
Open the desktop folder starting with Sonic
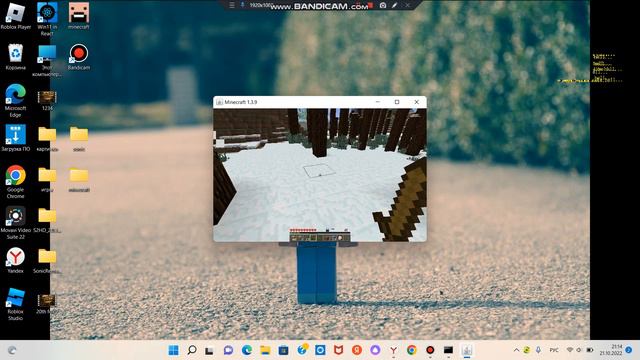47,260
